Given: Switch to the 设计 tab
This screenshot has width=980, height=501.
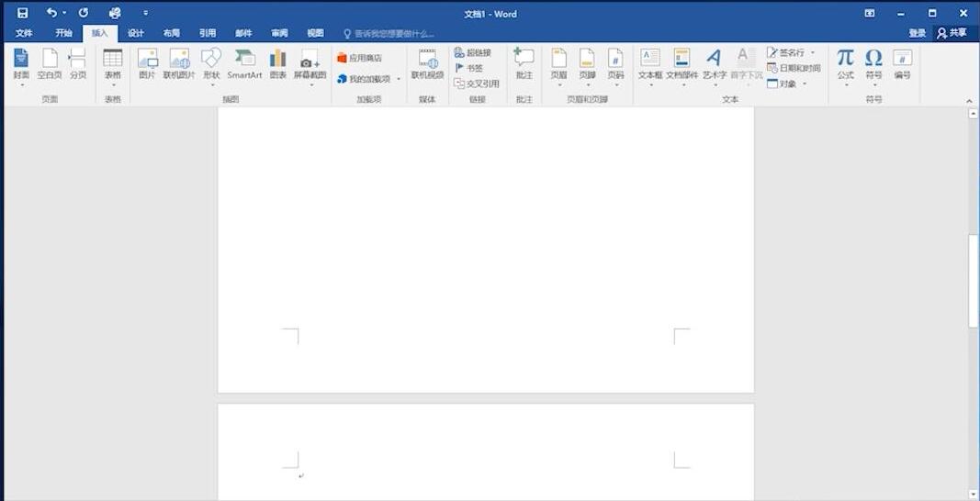Looking at the screenshot, I should tap(136, 33).
